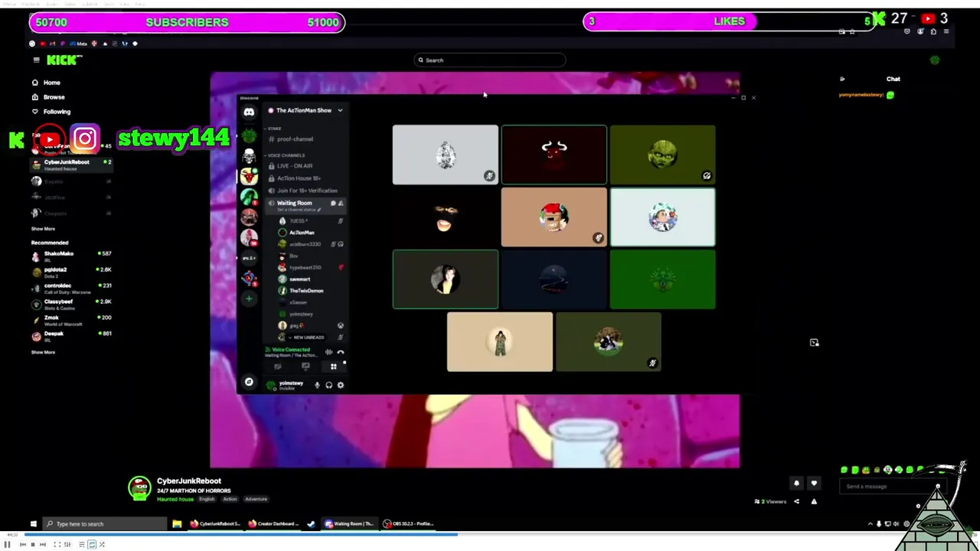Collapse the STAKE category
The image size is (980, 551).
(x=275, y=129)
